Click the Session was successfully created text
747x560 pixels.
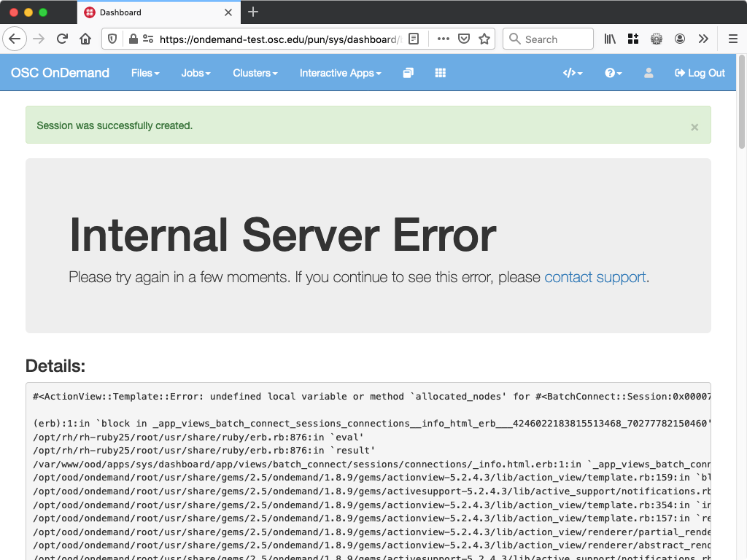(x=115, y=125)
